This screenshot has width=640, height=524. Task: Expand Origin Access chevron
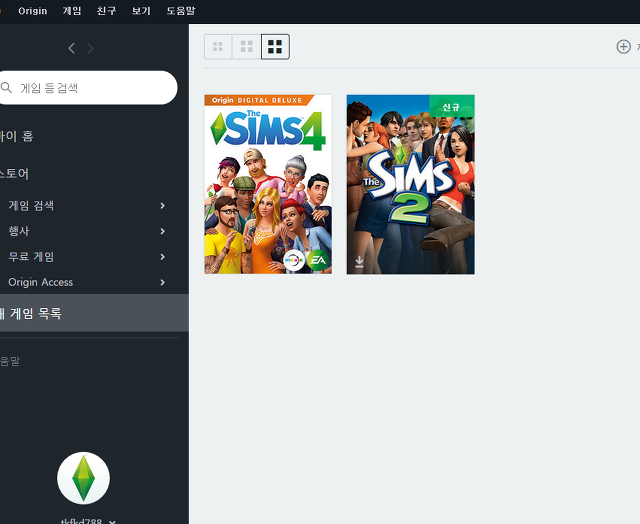[x=163, y=282]
